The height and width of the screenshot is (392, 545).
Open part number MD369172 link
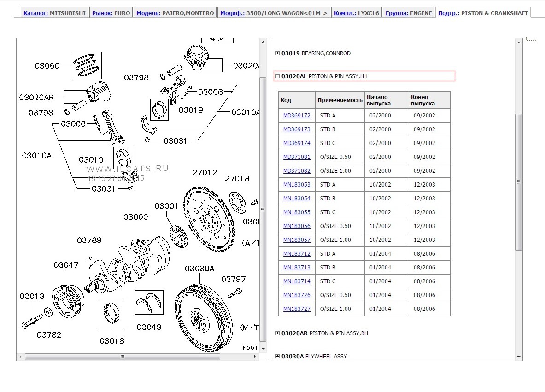(x=297, y=116)
